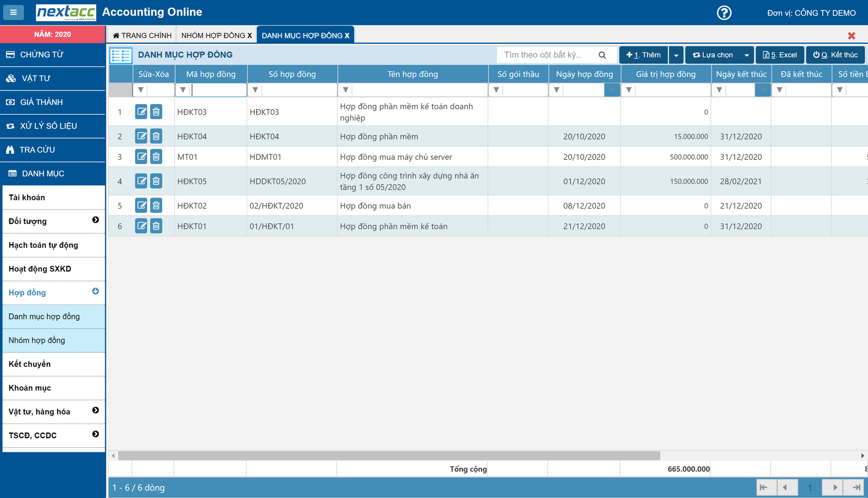Click the Excel export button
Image resolution: width=868 pixels, height=498 pixels.
(780, 55)
